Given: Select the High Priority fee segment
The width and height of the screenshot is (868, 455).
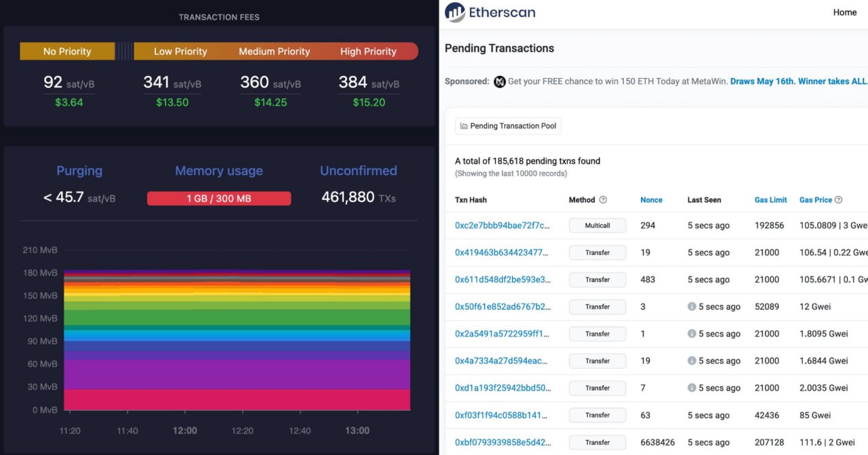Looking at the screenshot, I should [368, 52].
